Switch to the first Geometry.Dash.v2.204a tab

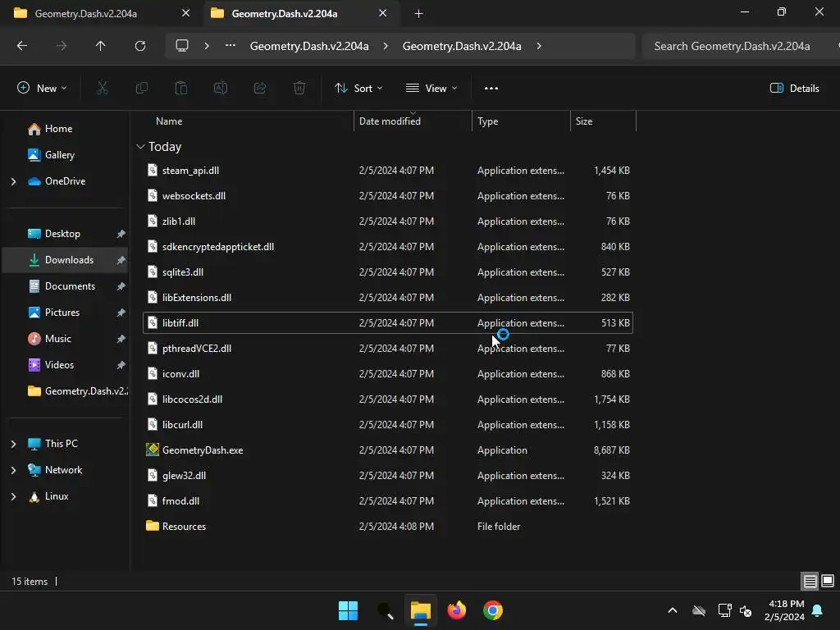pyautogui.click(x=85, y=13)
